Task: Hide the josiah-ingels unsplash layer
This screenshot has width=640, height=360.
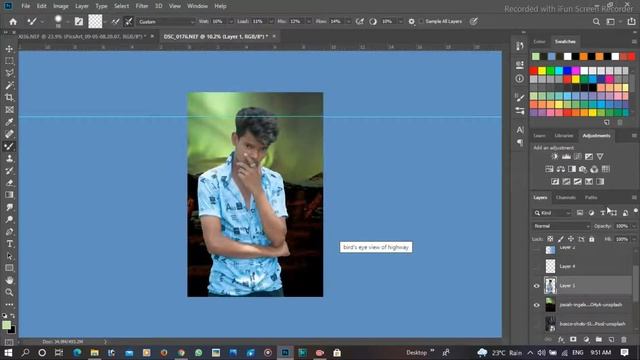Action: (536, 305)
